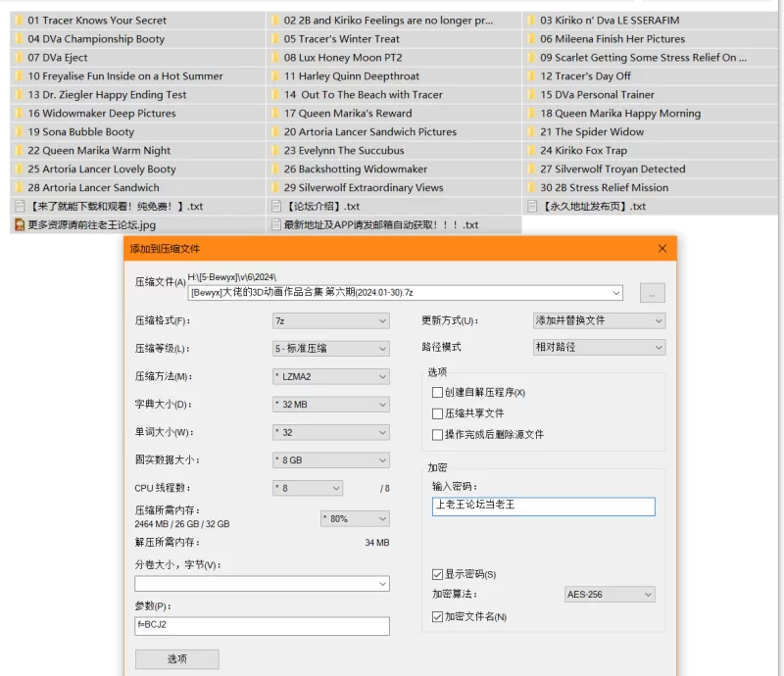Expand the 80% memory usage dropdown
Image resolution: width=784 pixels, height=676 pixels.
(355, 519)
